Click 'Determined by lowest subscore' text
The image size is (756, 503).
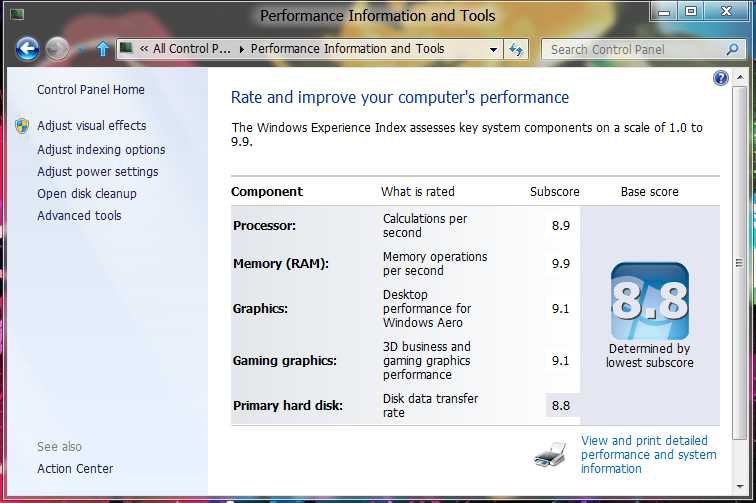649,355
